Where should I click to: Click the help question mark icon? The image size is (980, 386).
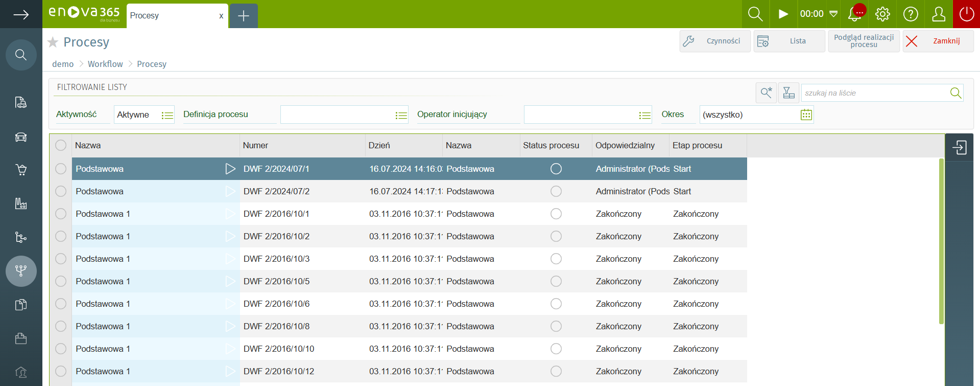(911, 14)
